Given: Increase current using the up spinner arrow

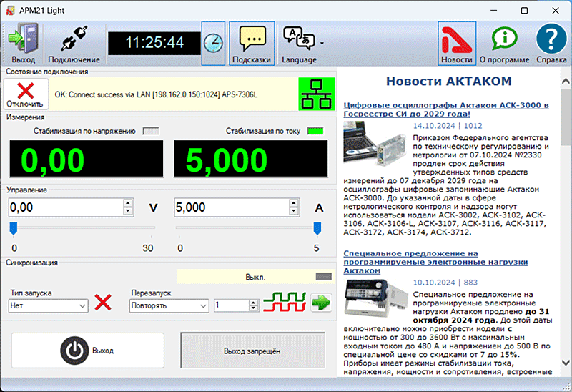Looking at the screenshot, I should tap(294, 203).
